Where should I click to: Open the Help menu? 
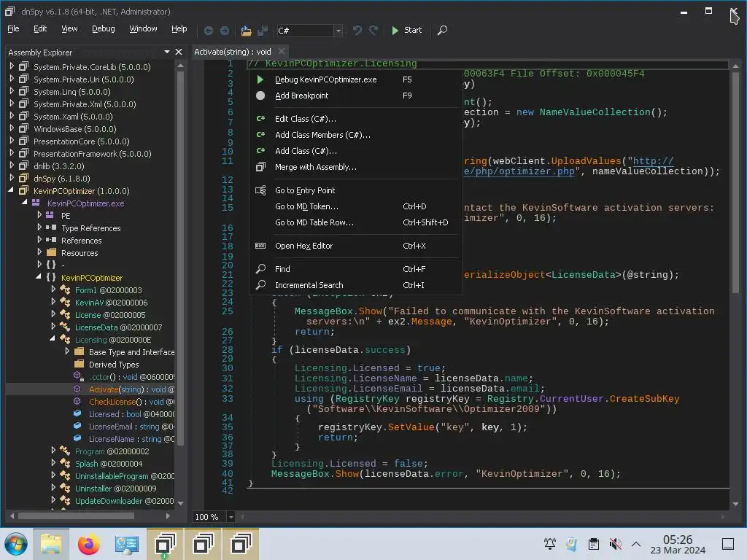coord(179,28)
